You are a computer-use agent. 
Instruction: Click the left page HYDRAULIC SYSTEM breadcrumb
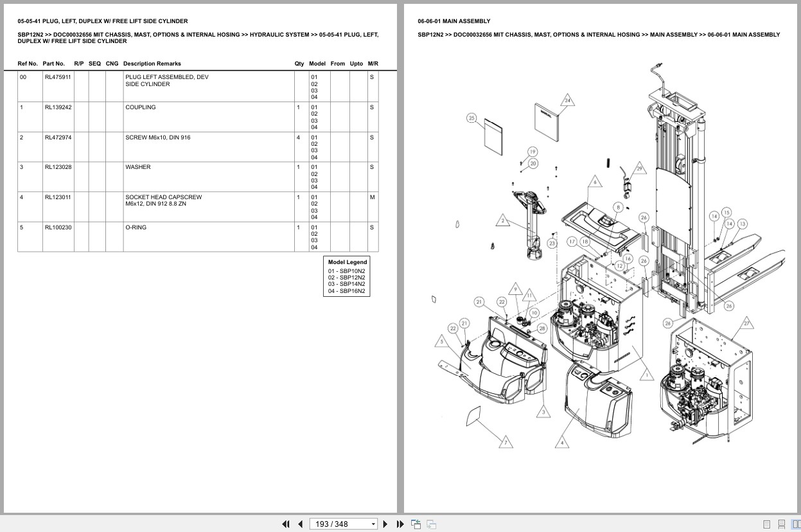279,35
